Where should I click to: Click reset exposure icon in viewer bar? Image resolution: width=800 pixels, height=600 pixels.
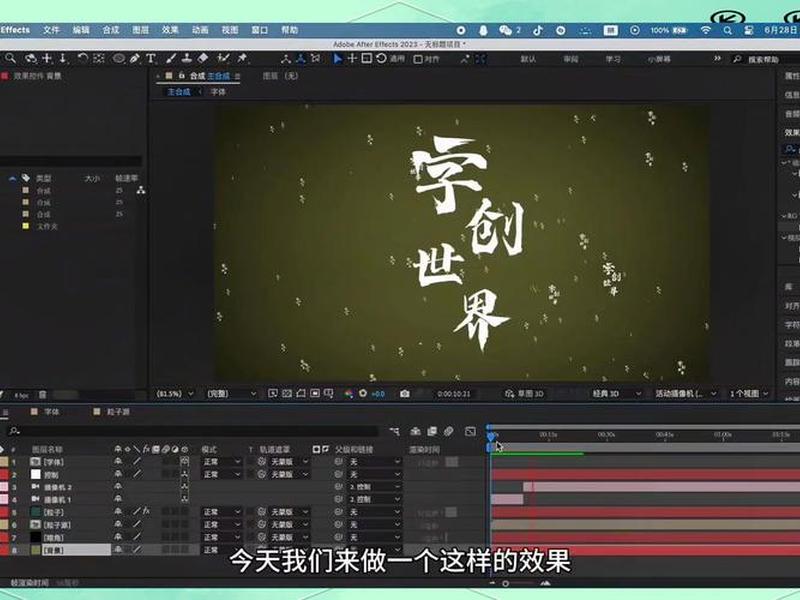click(363, 393)
